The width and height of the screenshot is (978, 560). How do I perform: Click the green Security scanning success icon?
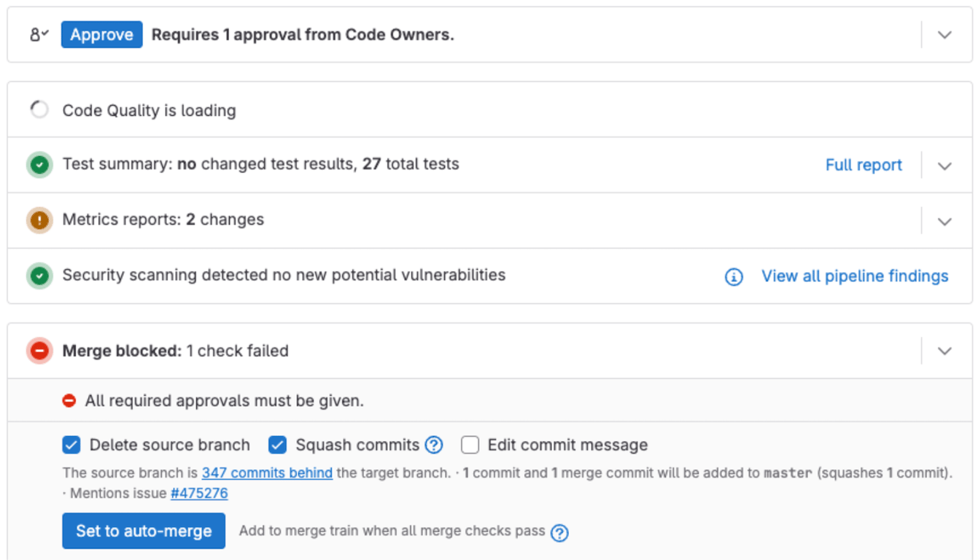(39, 276)
